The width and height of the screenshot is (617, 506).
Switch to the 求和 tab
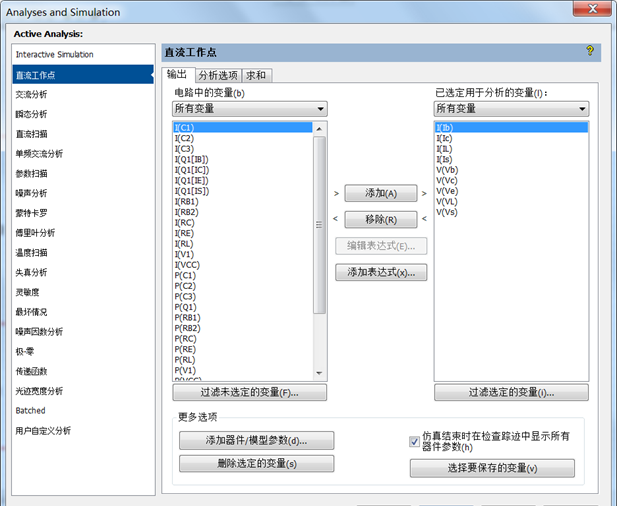click(256, 75)
